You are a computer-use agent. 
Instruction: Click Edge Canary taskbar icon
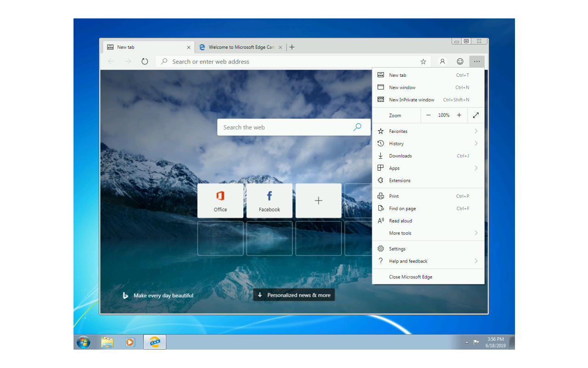coord(155,342)
